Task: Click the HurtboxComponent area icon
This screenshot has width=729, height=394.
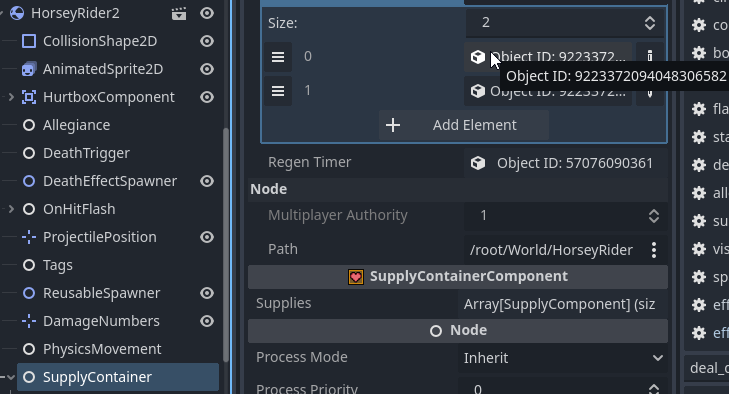Action: coord(29,97)
